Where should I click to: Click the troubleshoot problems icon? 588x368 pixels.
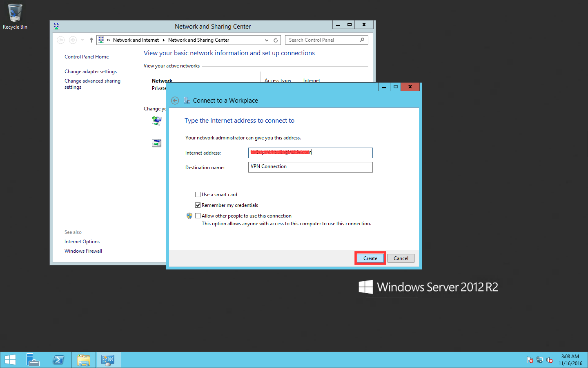point(156,143)
